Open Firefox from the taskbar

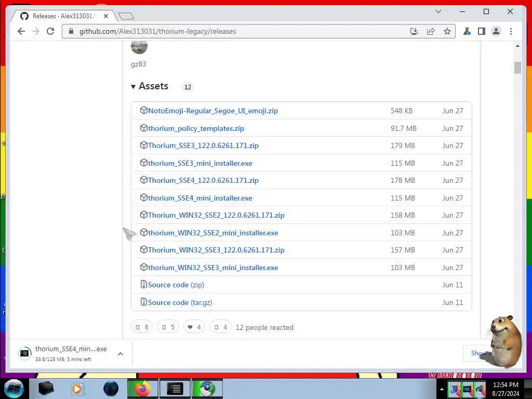[x=143, y=389]
